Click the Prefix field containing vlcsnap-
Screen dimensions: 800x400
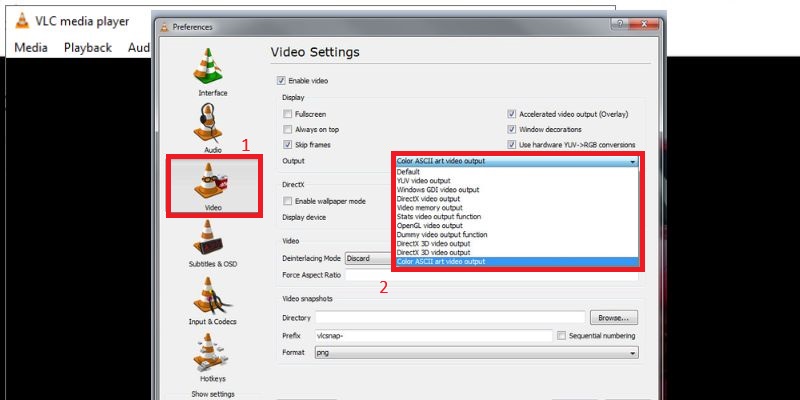tap(433, 336)
